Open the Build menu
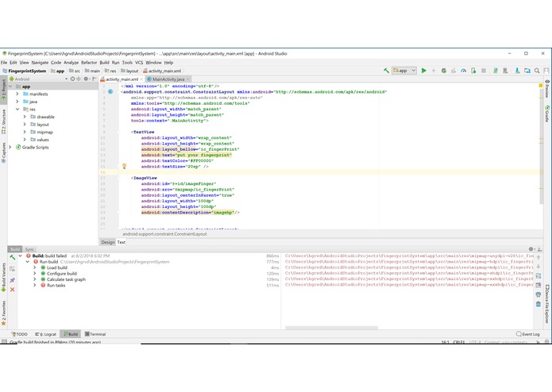This screenshot has height=392, width=552. tap(104, 62)
